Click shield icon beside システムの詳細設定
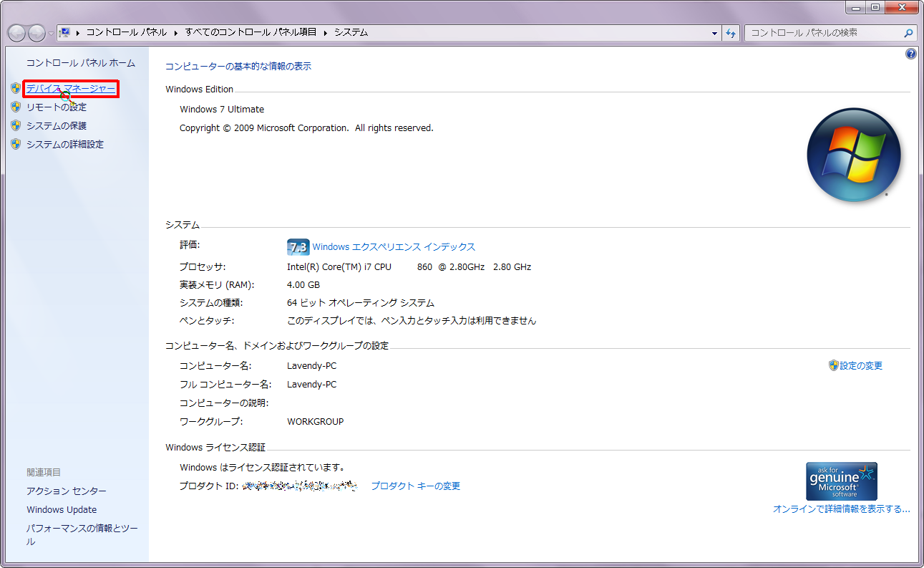Image resolution: width=924 pixels, height=568 pixels. [16, 144]
